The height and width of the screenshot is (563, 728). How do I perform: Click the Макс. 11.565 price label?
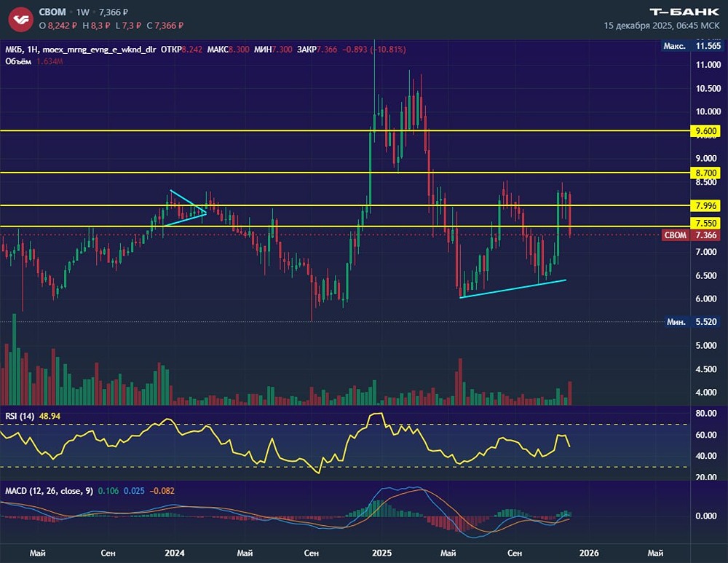(x=692, y=46)
